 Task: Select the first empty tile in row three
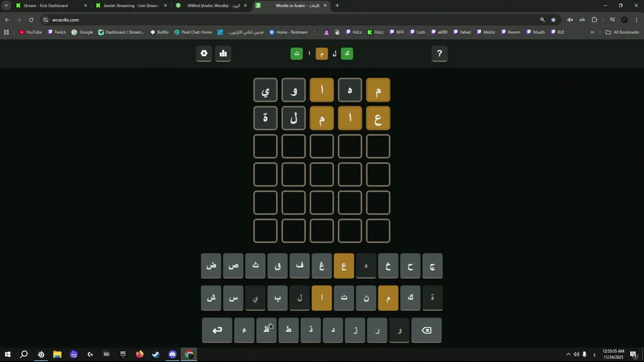point(378,146)
